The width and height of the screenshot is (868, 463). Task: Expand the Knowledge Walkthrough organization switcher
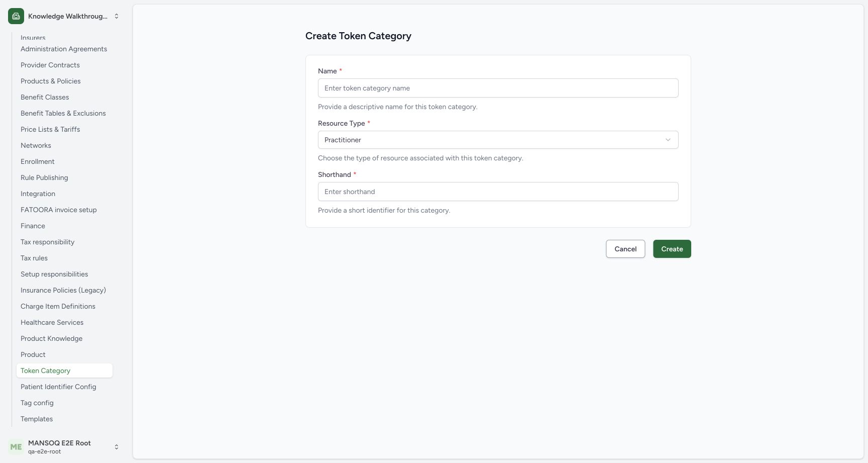pyautogui.click(x=117, y=16)
